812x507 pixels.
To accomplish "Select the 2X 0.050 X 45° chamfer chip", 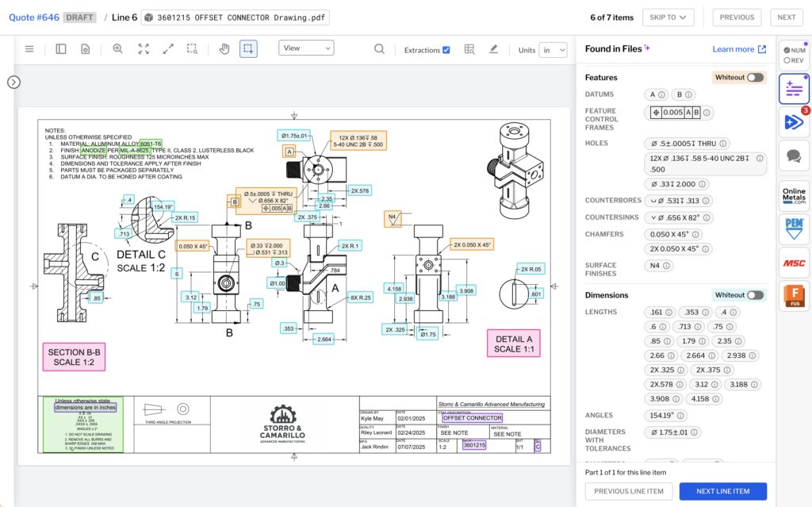I will (679, 249).
